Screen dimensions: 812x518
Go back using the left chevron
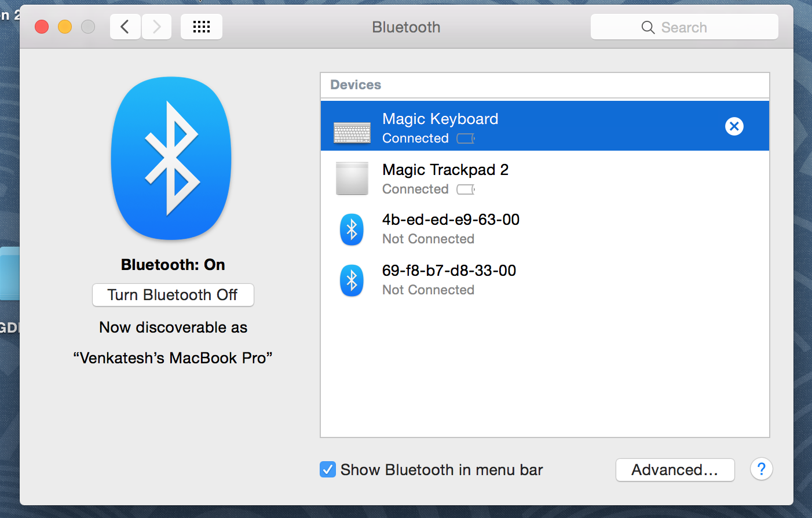[125, 27]
